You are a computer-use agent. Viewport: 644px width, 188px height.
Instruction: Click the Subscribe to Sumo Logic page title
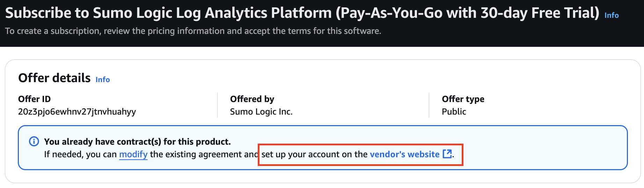tap(168, 13)
